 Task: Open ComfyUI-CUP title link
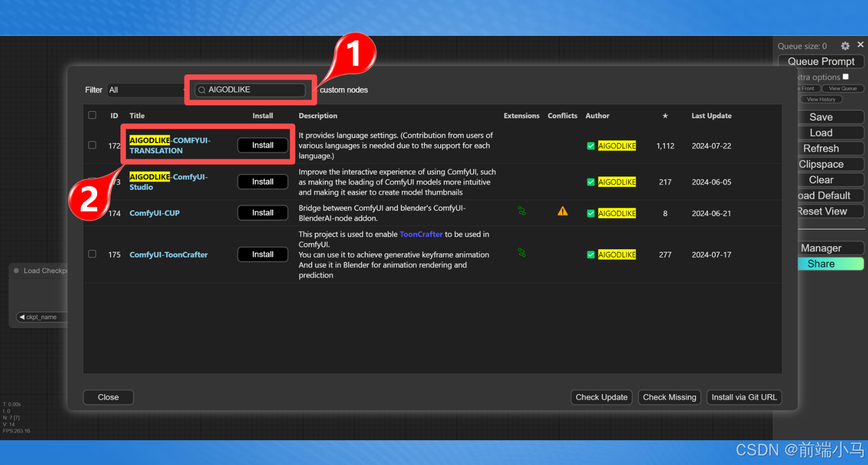pos(154,213)
